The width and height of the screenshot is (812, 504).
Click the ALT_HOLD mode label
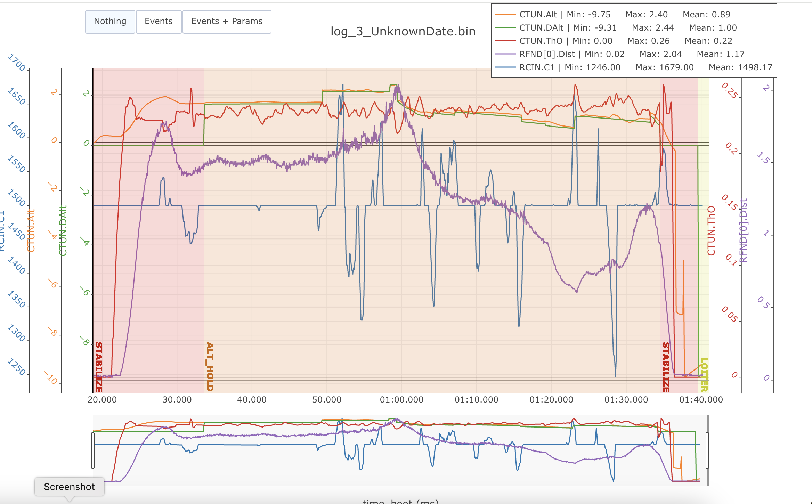[x=210, y=366]
